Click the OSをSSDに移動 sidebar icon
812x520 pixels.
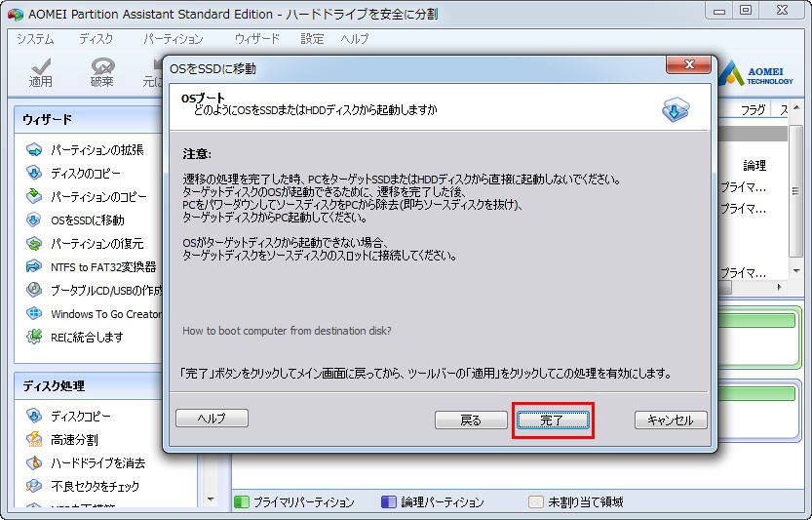pos(34,220)
